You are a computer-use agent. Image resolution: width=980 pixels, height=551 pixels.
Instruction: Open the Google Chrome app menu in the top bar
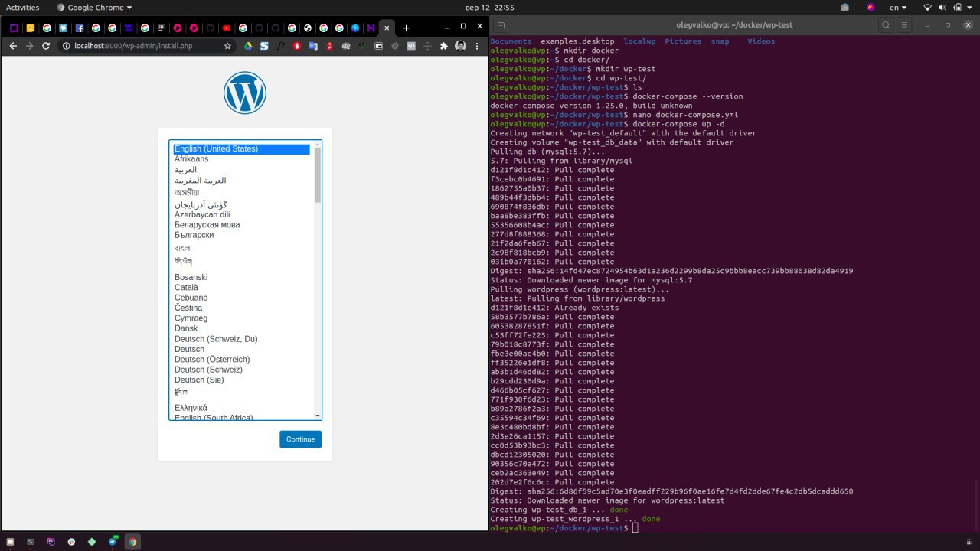[x=94, y=7]
